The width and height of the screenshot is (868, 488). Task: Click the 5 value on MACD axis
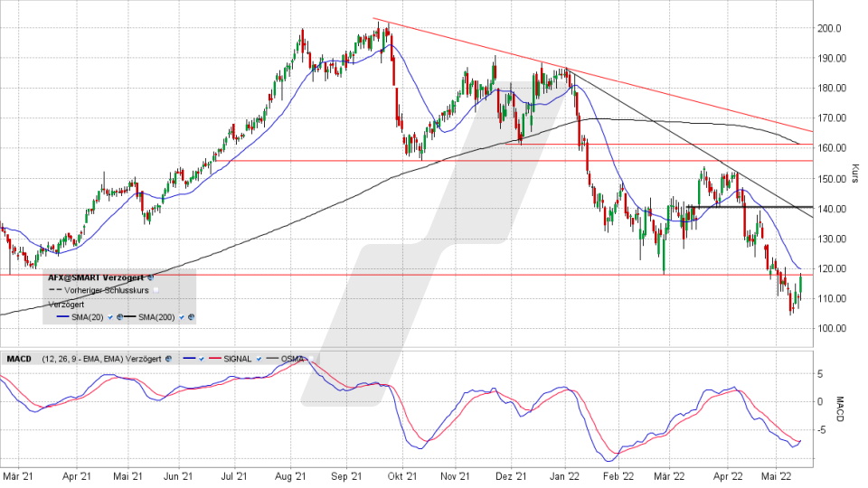(x=820, y=374)
